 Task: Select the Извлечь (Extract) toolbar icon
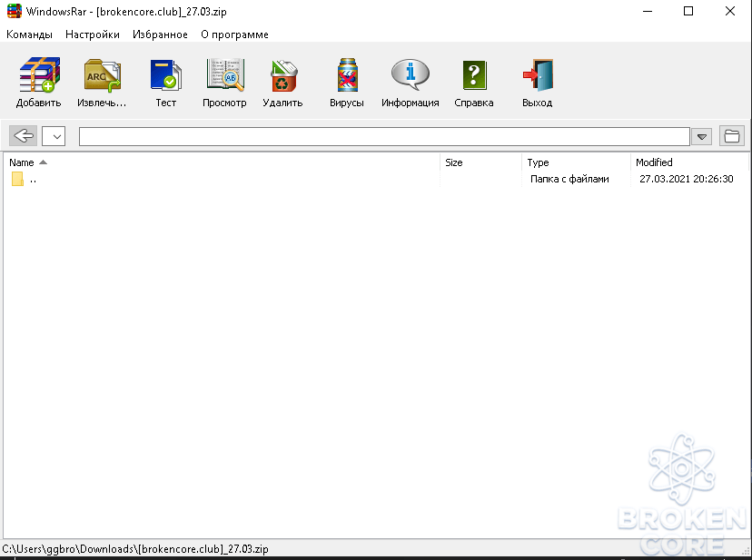click(x=102, y=74)
